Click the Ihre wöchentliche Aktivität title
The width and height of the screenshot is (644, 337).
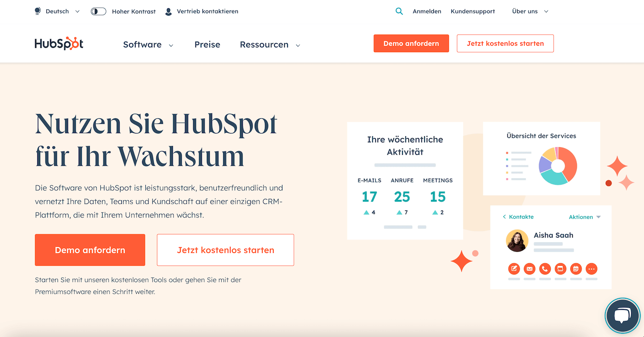(x=405, y=145)
